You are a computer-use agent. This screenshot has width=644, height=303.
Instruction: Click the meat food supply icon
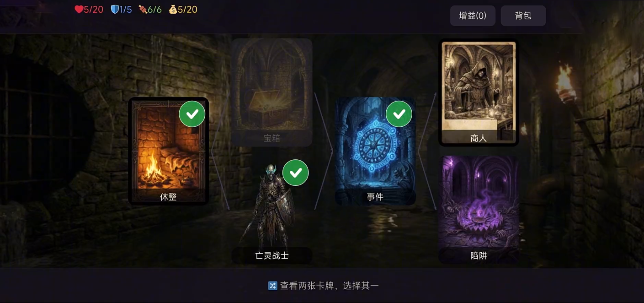[143, 10]
